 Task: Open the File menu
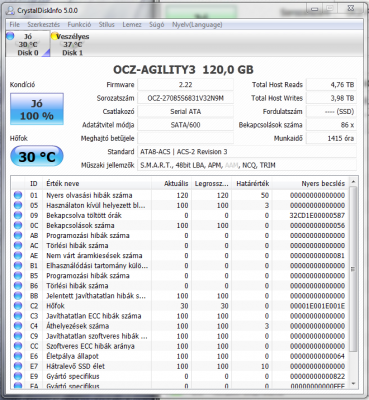tap(15, 25)
